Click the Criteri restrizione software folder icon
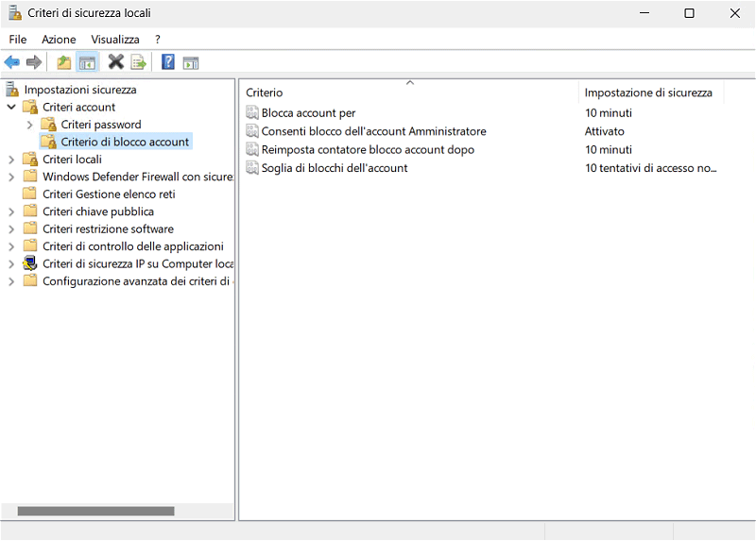This screenshot has width=756, height=541. pos(30,228)
